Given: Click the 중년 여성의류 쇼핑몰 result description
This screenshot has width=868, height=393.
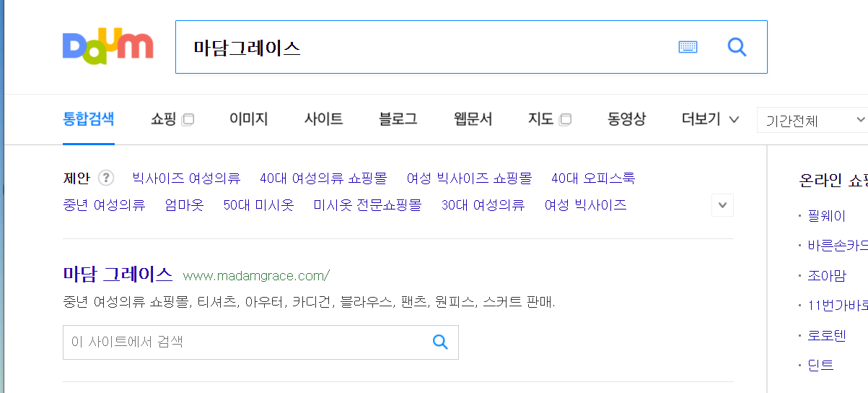Looking at the screenshot, I should (309, 302).
